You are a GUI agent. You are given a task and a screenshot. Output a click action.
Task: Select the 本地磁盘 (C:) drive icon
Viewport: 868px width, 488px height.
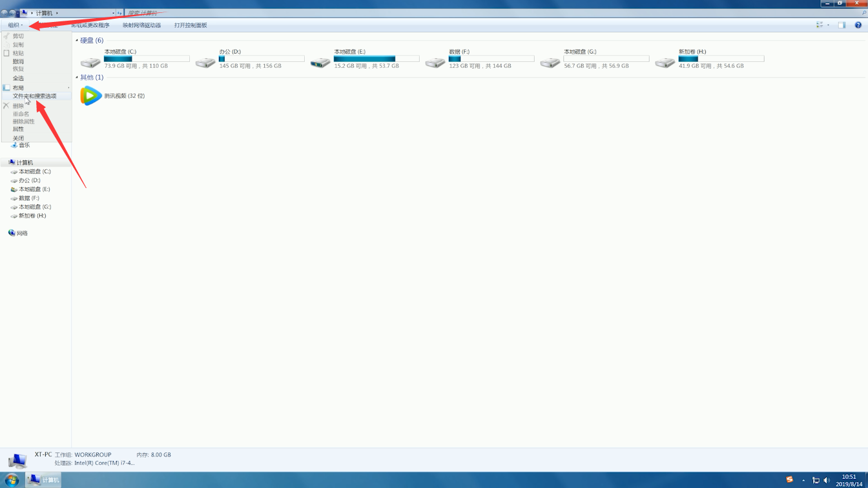point(90,62)
